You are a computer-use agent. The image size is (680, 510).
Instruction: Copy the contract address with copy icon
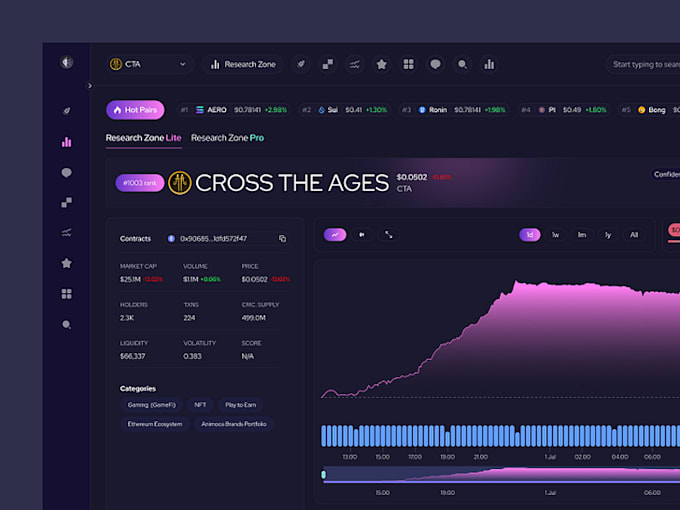coord(282,239)
